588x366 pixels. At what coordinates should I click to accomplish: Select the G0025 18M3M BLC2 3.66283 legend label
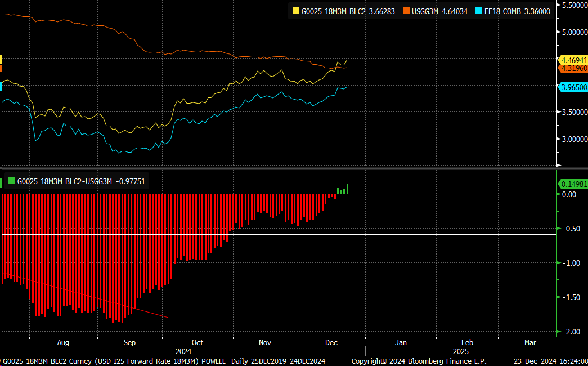pyautogui.click(x=348, y=12)
